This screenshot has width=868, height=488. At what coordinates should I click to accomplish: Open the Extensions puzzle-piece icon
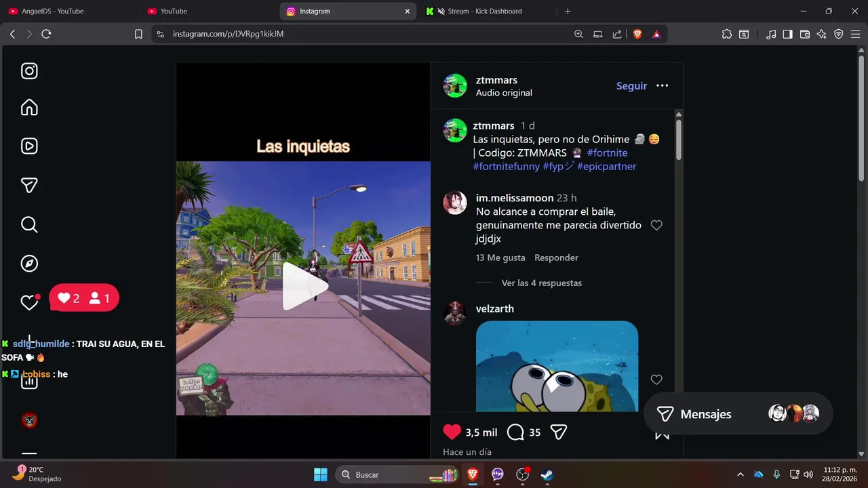[727, 34]
